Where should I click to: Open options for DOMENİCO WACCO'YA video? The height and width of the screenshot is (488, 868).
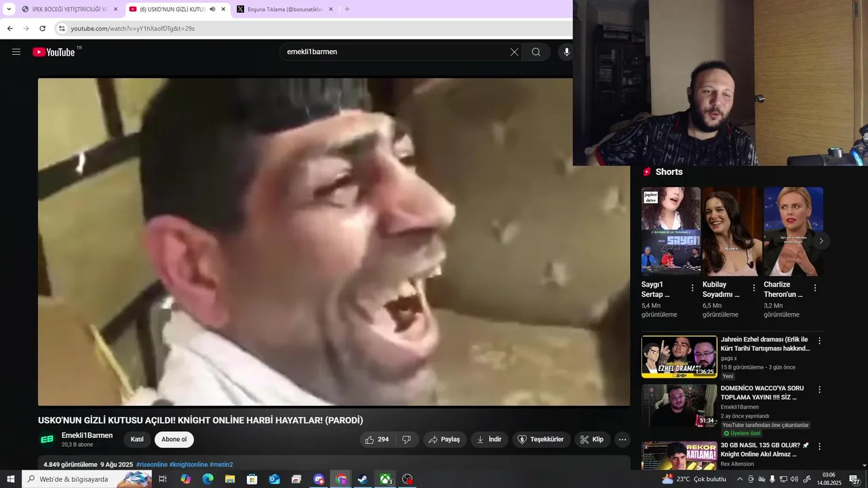819,390
